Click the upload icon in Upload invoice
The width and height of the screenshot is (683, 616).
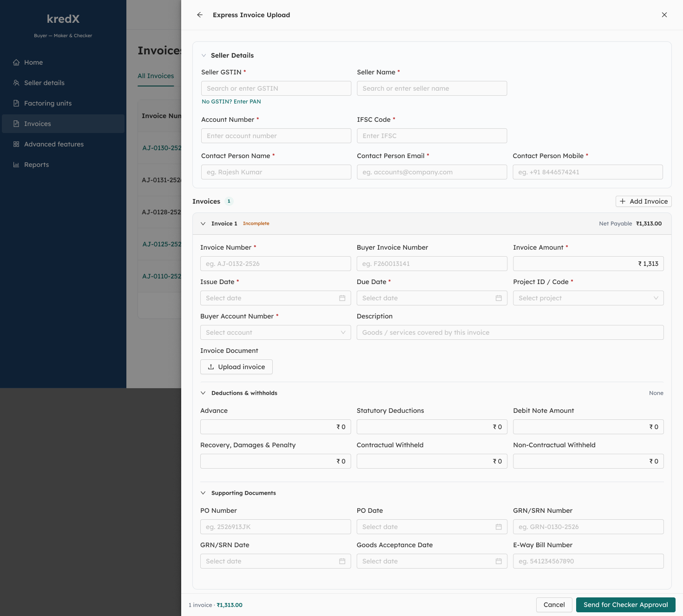[211, 367]
